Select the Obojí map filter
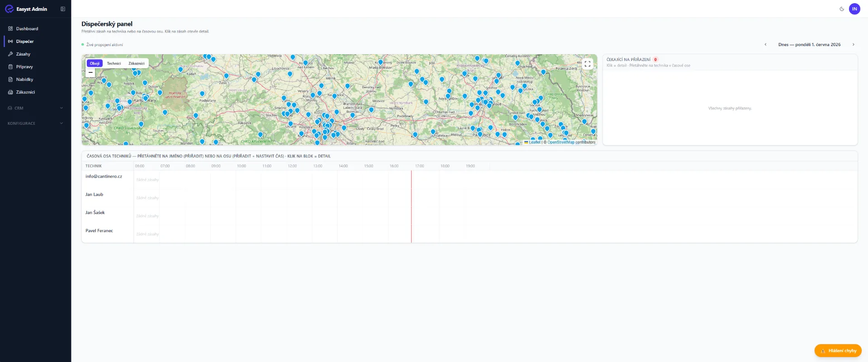This screenshot has width=868, height=362. point(94,63)
